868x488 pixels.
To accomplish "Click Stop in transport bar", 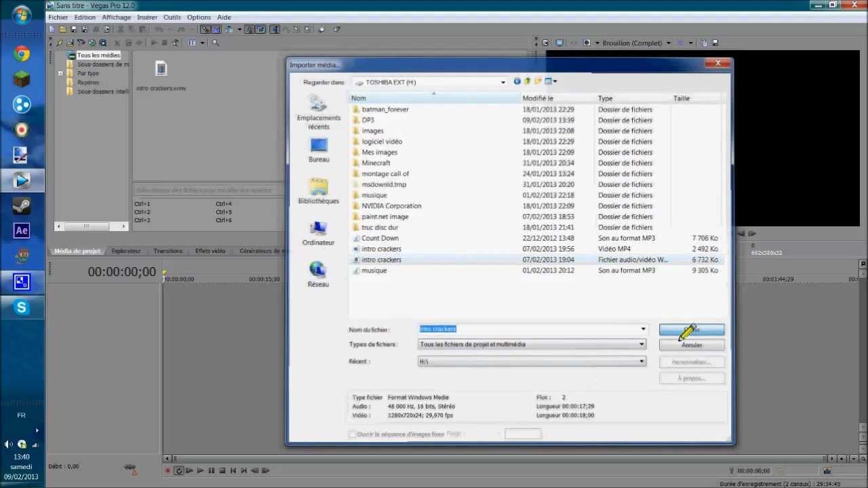I will (222, 470).
